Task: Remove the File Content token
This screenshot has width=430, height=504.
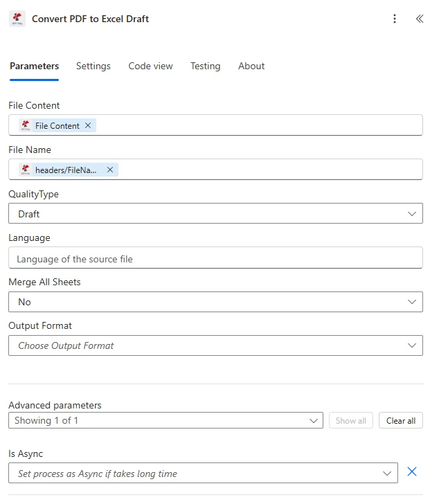Action: tap(88, 125)
